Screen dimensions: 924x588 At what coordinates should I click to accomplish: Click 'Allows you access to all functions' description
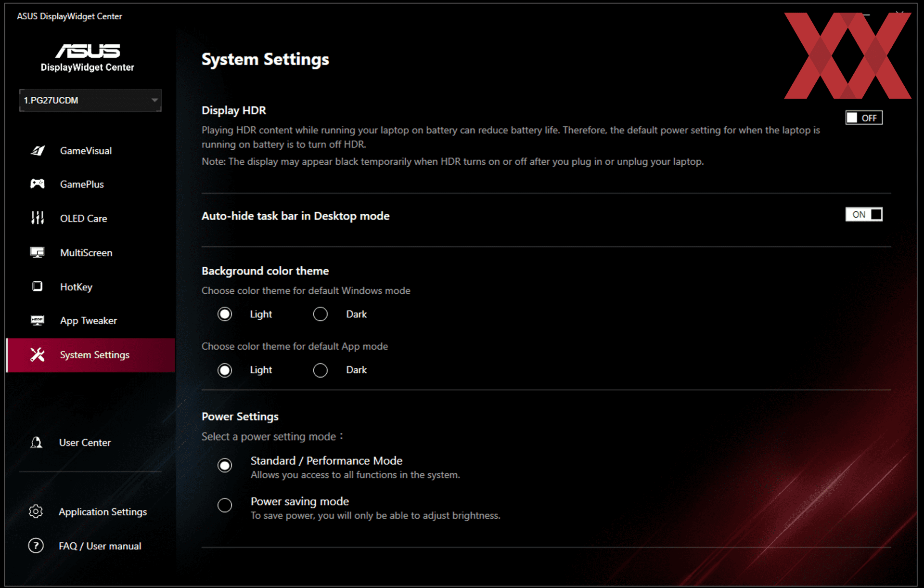355,475
